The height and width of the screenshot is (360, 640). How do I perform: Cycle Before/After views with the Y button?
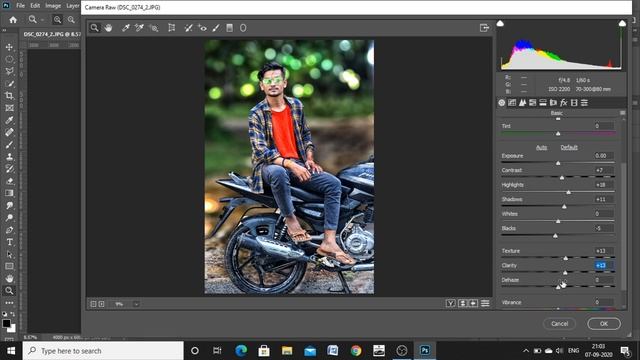pyautogui.click(x=450, y=303)
